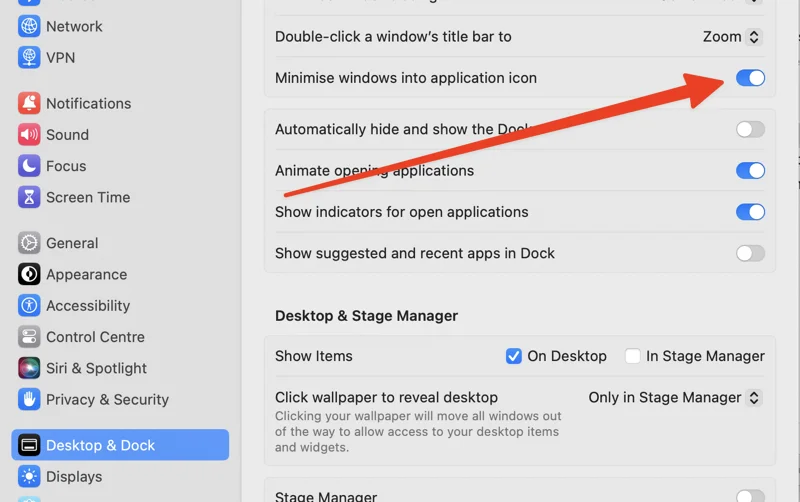Check In Stage Manager checkbox

[x=633, y=356]
